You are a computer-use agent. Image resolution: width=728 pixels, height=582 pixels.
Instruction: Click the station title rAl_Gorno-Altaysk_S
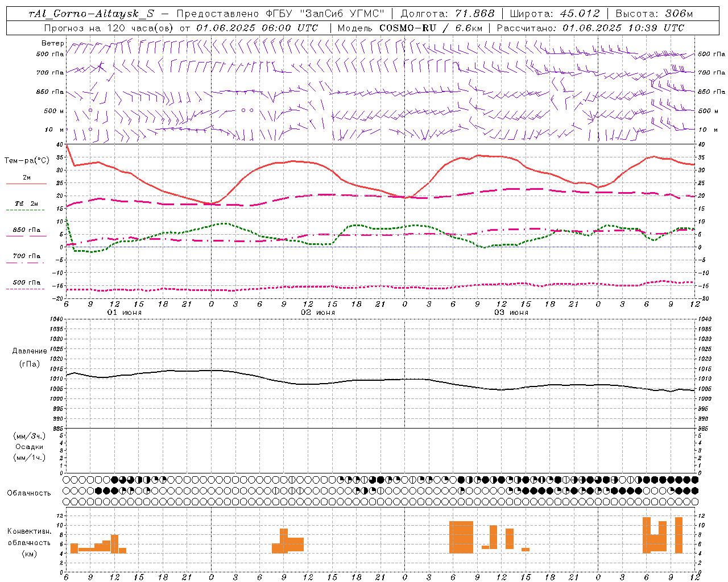91,14
